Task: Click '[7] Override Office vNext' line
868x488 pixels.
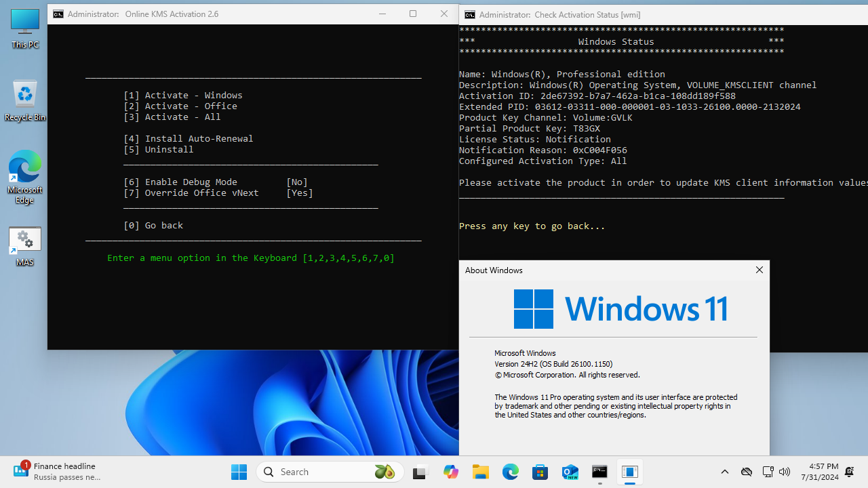Action: tap(218, 193)
